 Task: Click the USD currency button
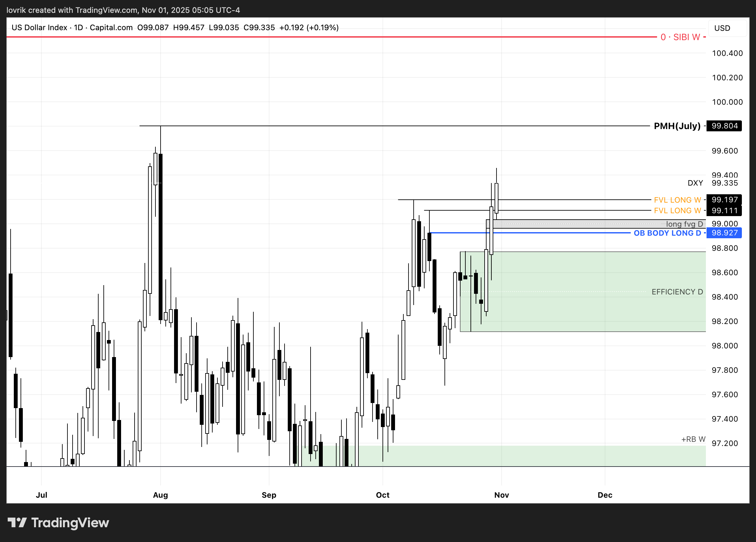point(727,28)
